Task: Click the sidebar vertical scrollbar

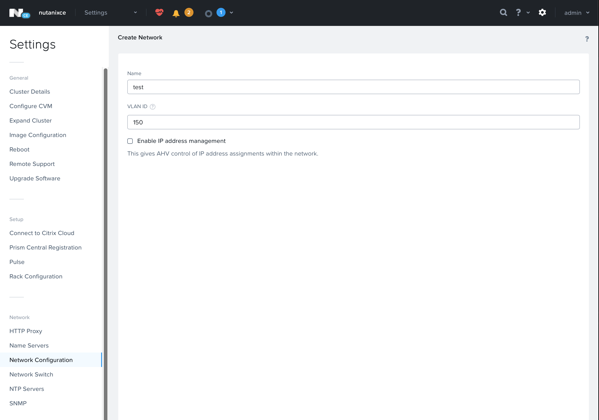Action: click(x=105, y=244)
